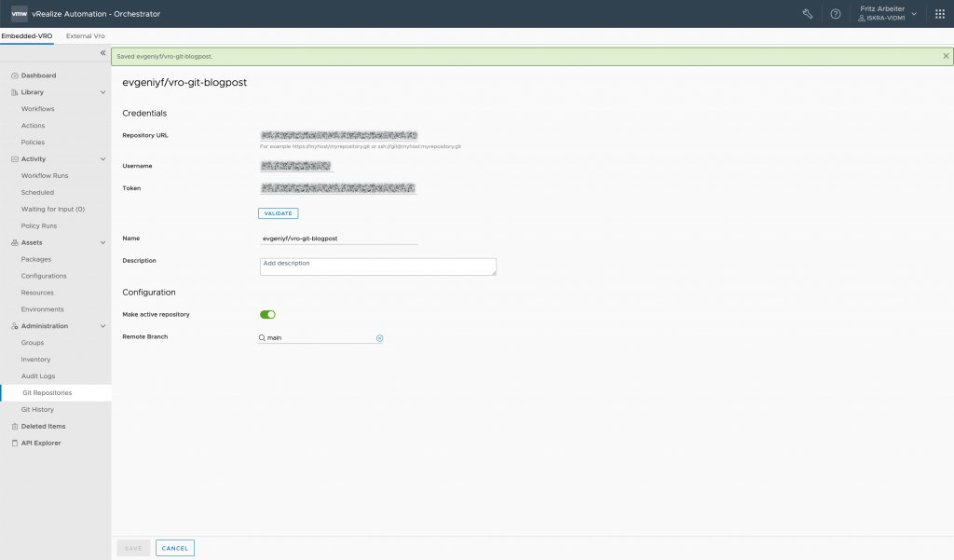Open Waiting for Input (0)
Screen dimensions: 954x560
point(53,210)
